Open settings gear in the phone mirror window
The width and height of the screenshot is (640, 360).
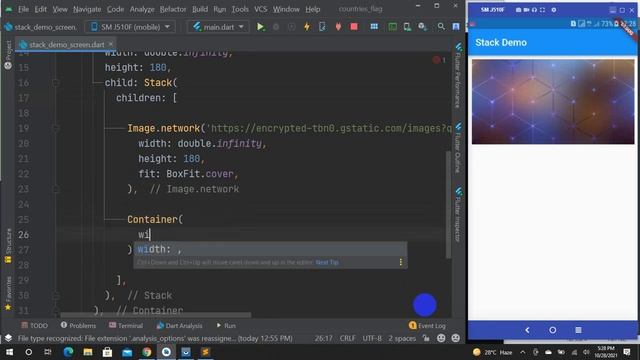click(x=554, y=10)
